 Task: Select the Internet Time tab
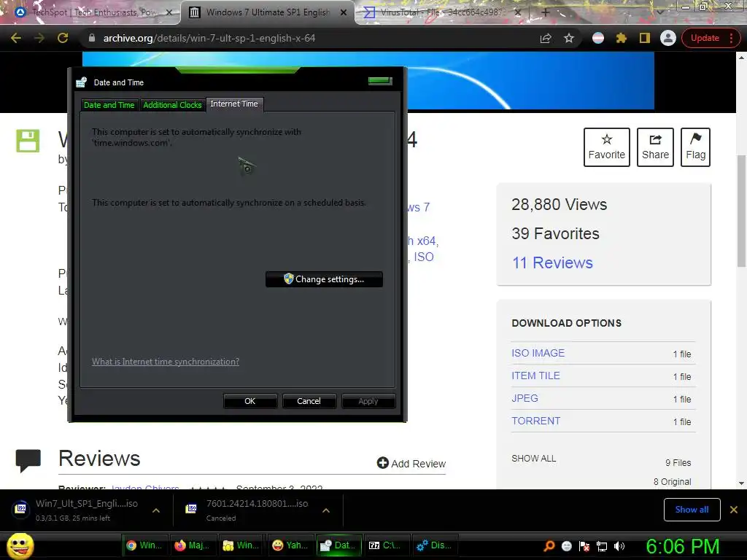tap(234, 104)
